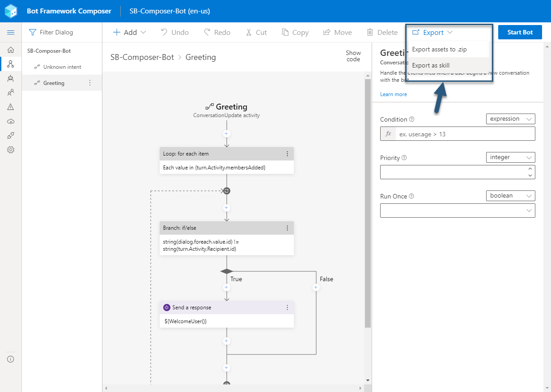551x392 pixels.
Task: Open the Greeting trigger more options dots
Action: [90, 83]
